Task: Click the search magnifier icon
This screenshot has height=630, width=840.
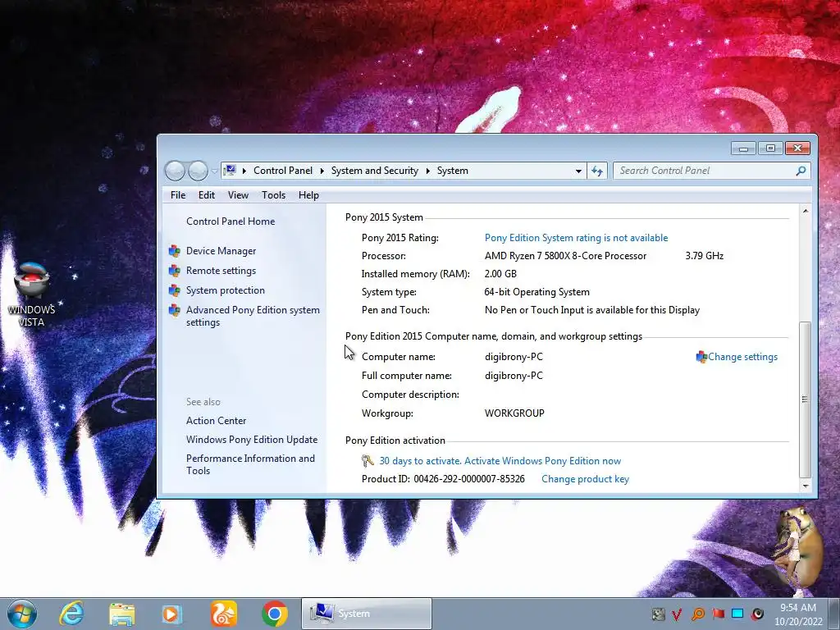Action: click(801, 171)
